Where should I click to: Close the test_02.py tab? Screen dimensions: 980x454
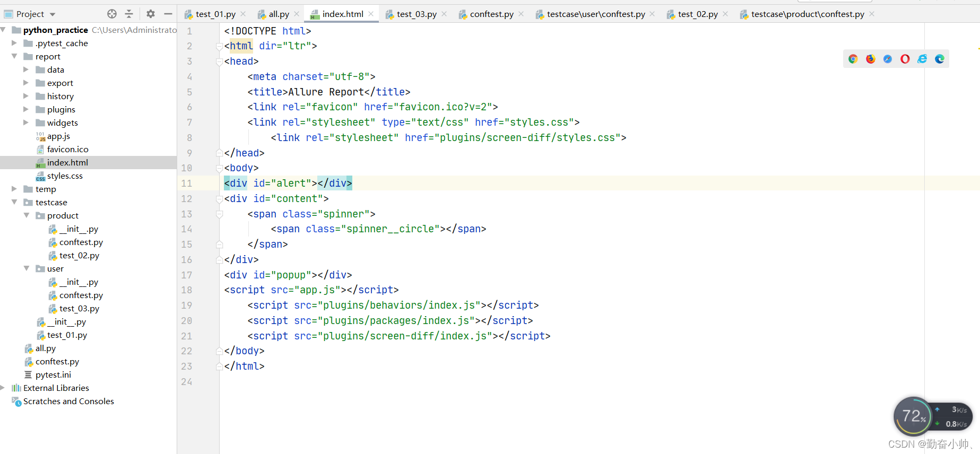[x=725, y=14]
